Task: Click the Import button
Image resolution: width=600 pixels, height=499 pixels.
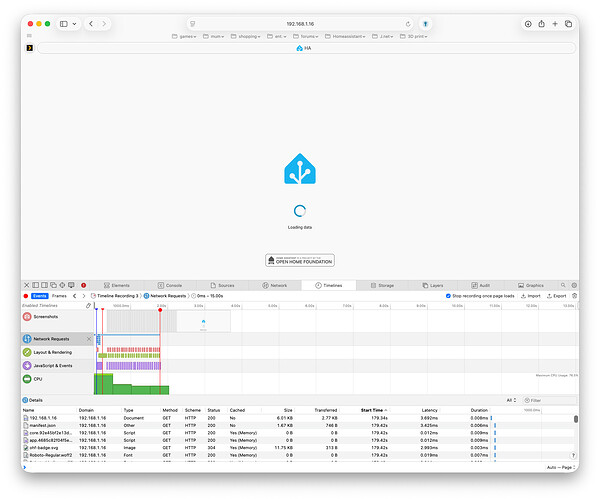Action: tap(531, 296)
